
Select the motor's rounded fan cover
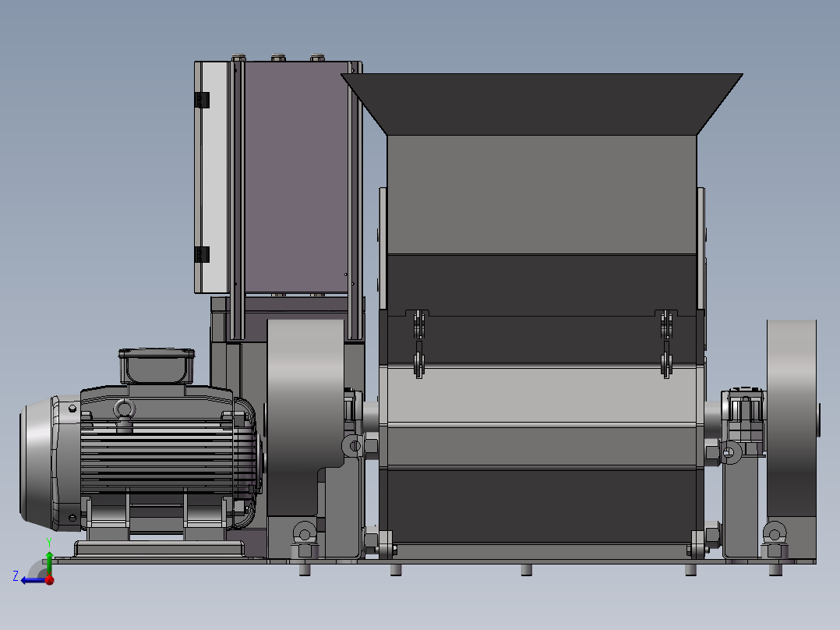(37, 464)
